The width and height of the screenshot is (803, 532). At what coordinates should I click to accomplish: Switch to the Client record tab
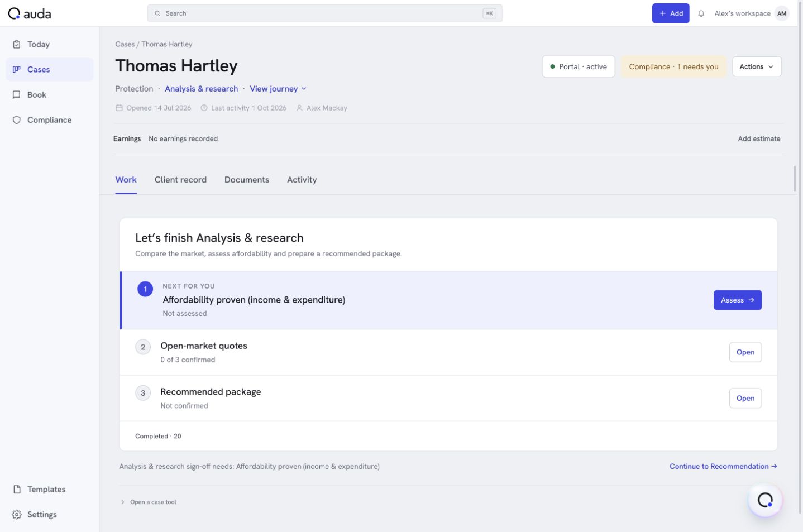pyautogui.click(x=180, y=180)
